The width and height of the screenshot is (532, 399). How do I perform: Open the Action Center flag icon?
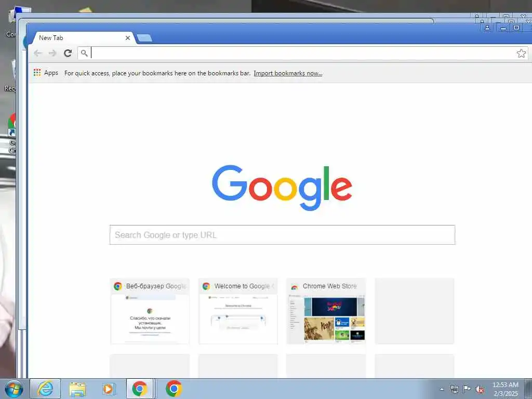click(467, 389)
